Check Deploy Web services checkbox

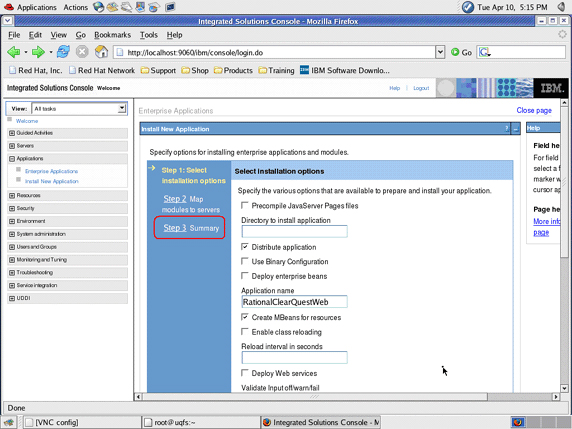point(245,373)
